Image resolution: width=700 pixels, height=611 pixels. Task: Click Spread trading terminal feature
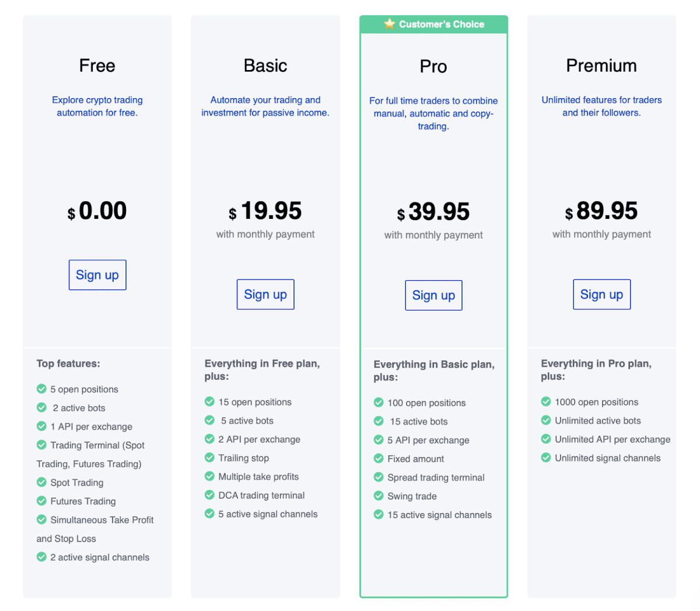coord(436,477)
